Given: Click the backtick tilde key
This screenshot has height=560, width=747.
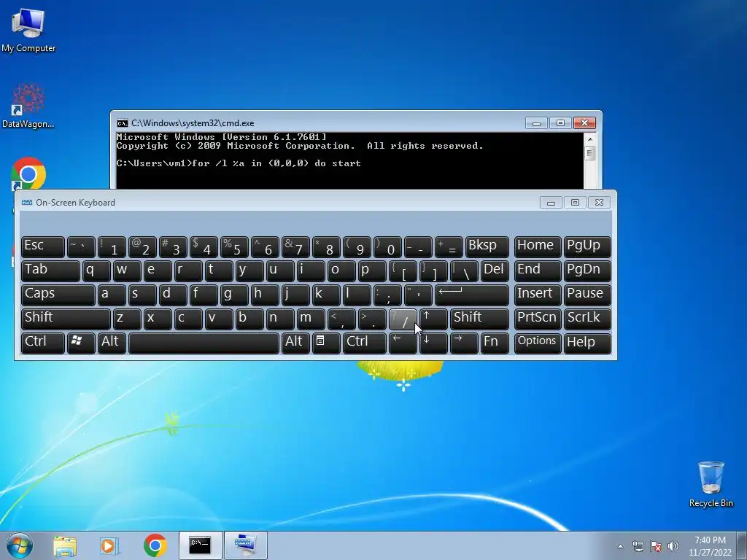Looking at the screenshot, I should [x=81, y=246].
